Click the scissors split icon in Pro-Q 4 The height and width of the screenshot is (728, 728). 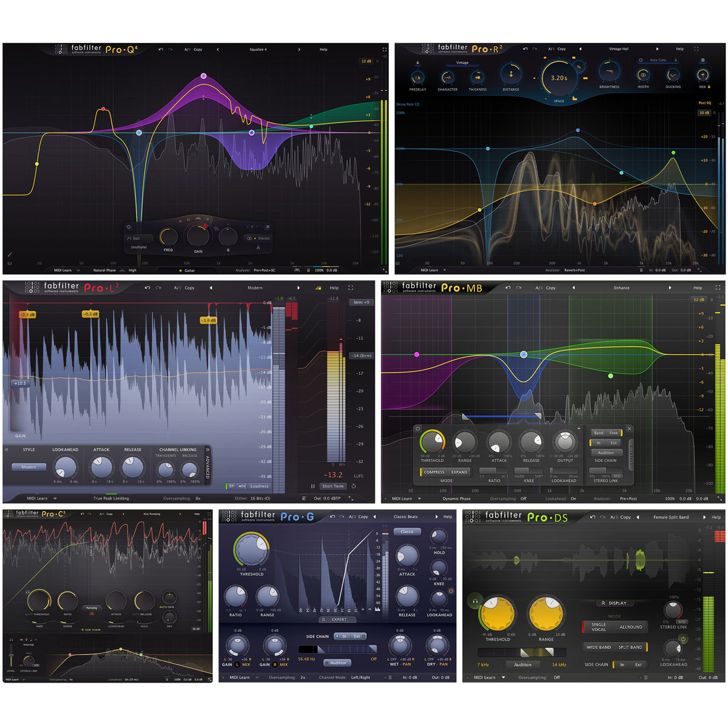coord(259,248)
